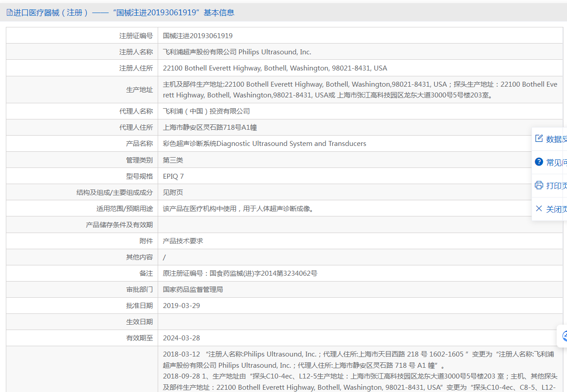Select the 型号规格 row label
567x392 pixels.
click(x=139, y=176)
